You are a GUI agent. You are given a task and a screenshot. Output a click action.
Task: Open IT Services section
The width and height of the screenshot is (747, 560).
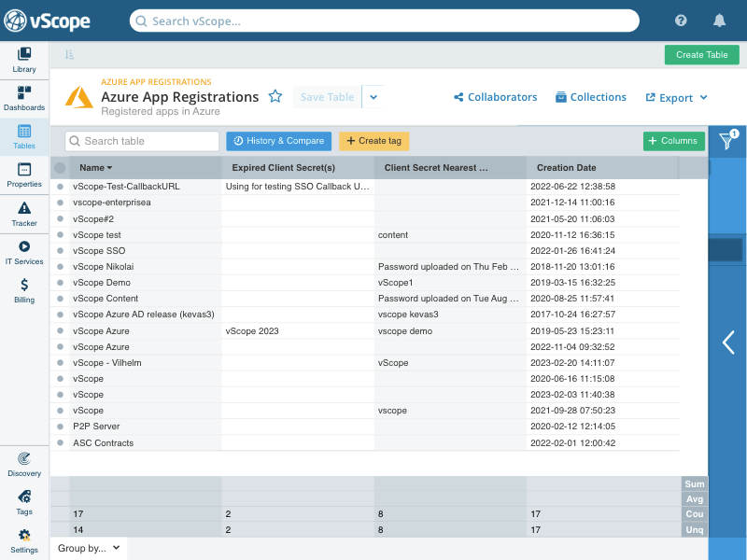(x=24, y=252)
